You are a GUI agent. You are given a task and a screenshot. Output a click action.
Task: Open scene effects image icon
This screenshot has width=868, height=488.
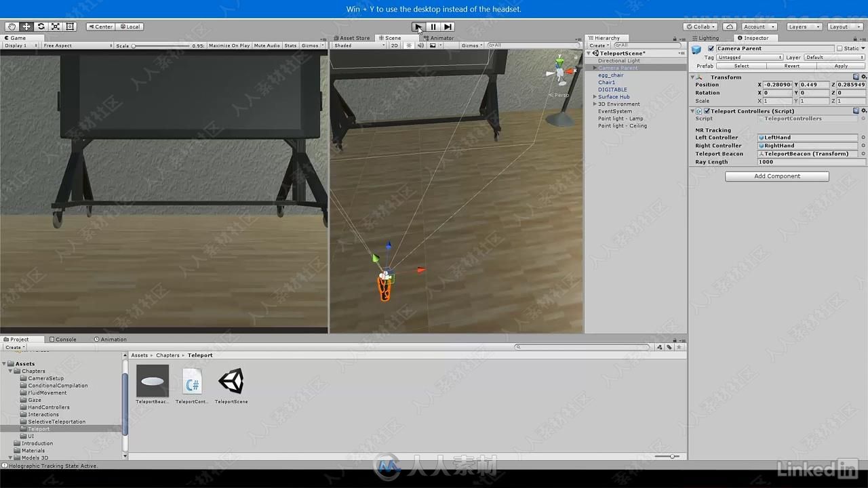click(433, 45)
